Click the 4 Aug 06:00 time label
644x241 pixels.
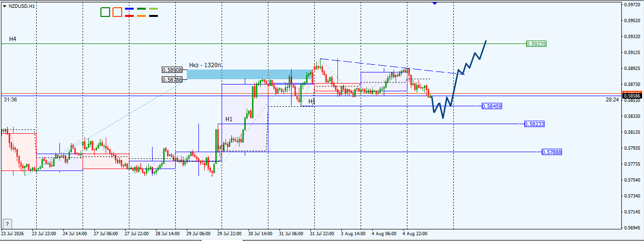coord(384,233)
